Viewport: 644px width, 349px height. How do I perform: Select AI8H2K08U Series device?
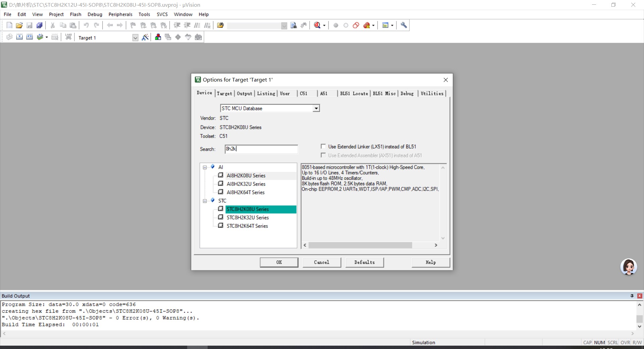coord(246,176)
